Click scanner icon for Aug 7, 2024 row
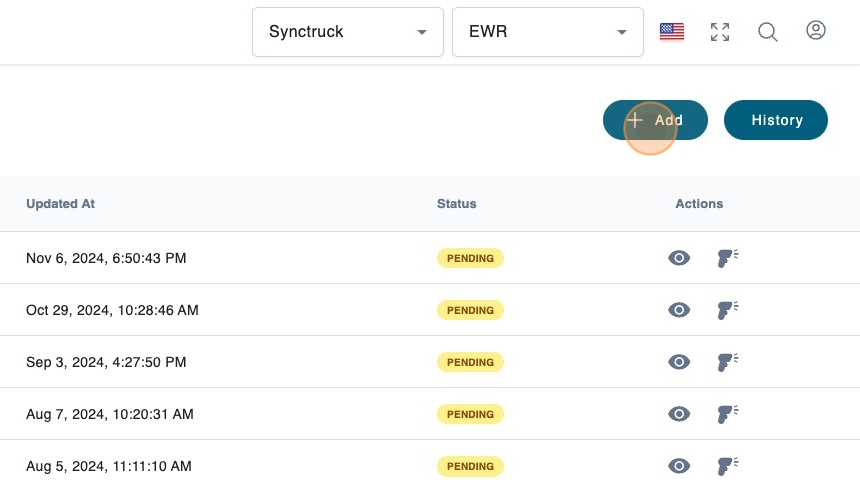The height and width of the screenshot is (480, 860). [727, 414]
